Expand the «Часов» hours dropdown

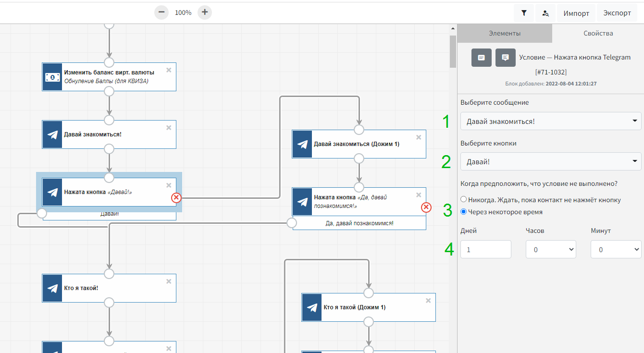coord(551,250)
